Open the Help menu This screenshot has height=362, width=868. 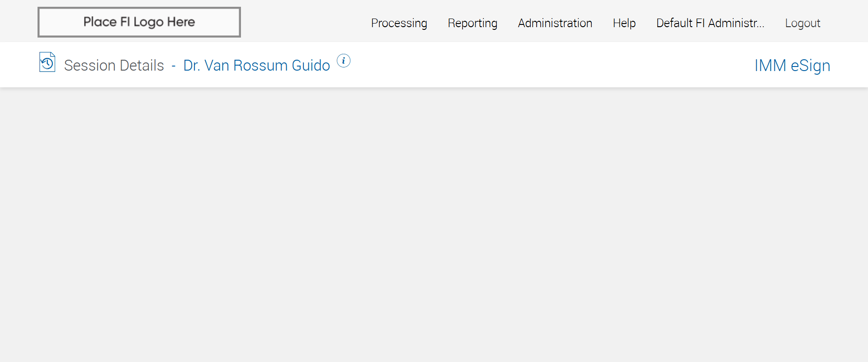[x=624, y=23]
